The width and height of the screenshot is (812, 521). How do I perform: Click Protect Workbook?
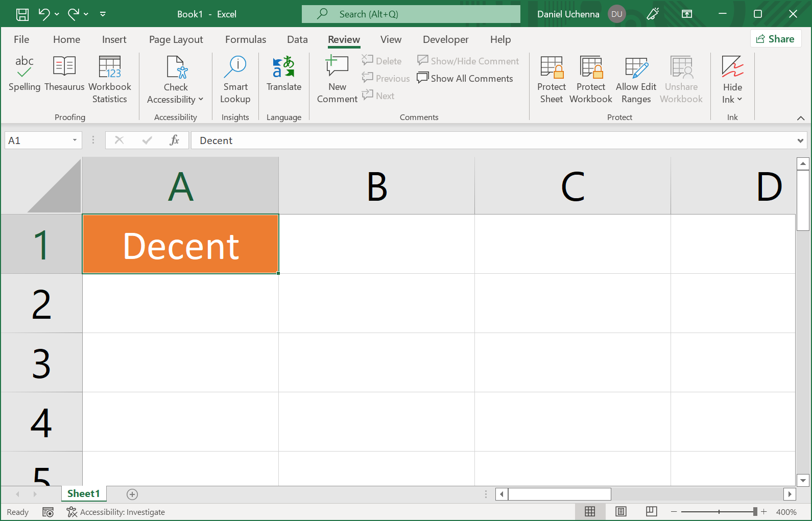pyautogui.click(x=591, y=79)
